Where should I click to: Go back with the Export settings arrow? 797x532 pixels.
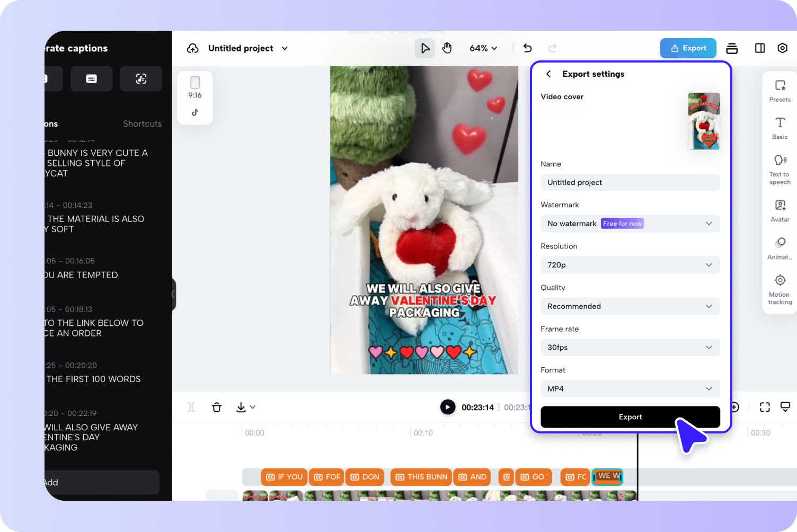pyautogui.click(x=548, y=74)
